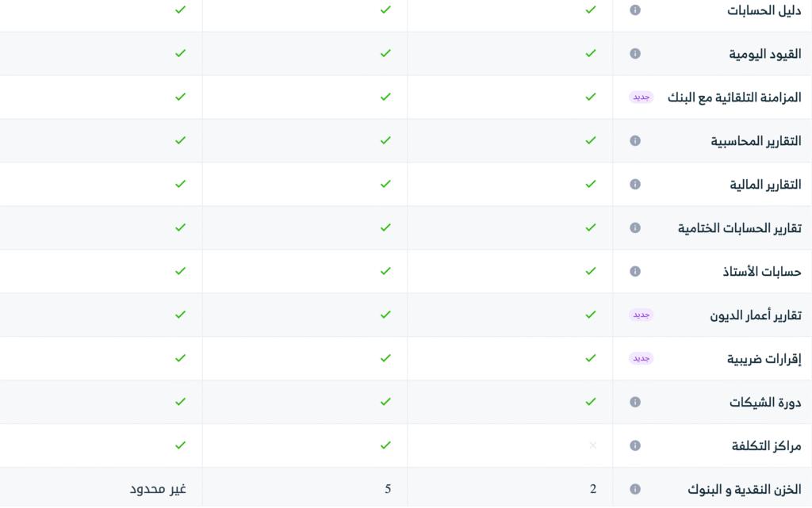812x508 pixels.
Task: Click the غير محدود value in last row
Action: (158, 489)
